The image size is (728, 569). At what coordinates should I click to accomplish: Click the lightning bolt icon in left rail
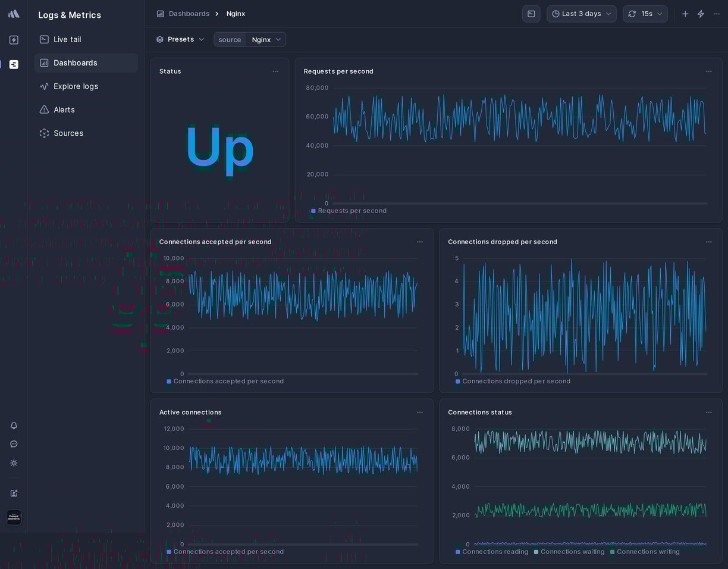click(14, 40)
